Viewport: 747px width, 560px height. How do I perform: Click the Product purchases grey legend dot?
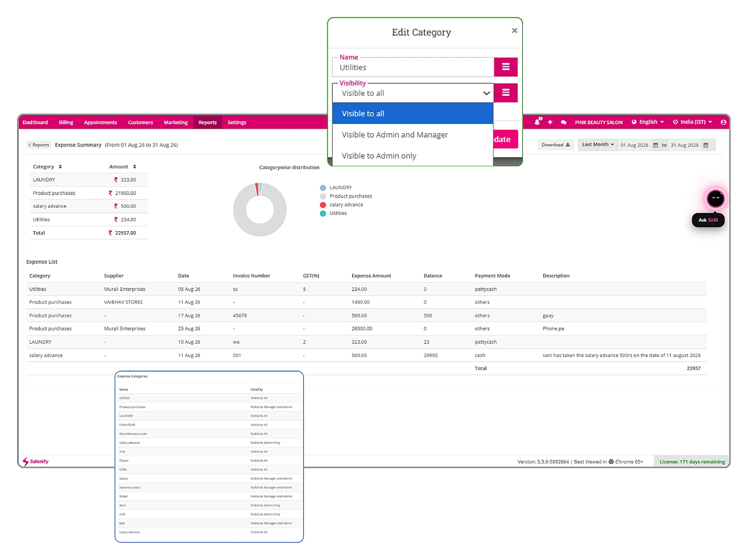click(323, 196)
